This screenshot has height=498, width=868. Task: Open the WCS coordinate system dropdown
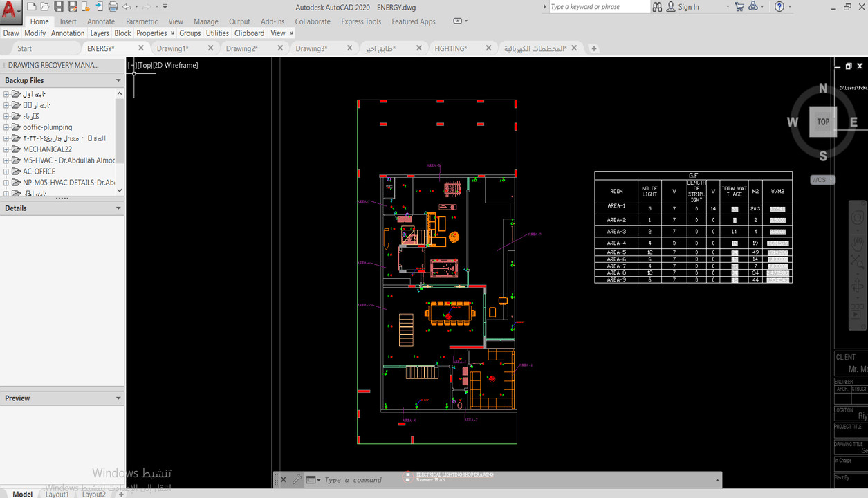click(822, 180)
